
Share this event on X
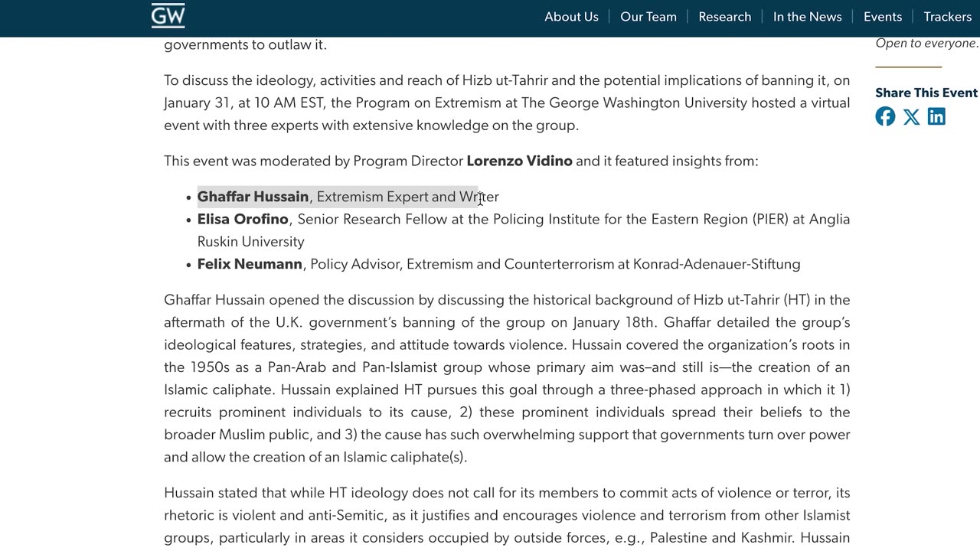click(x=911, y=116)
